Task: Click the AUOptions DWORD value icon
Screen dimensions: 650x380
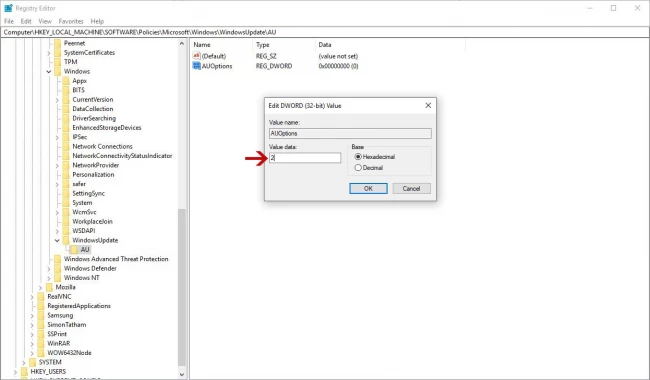Action: tap(196, 66)
